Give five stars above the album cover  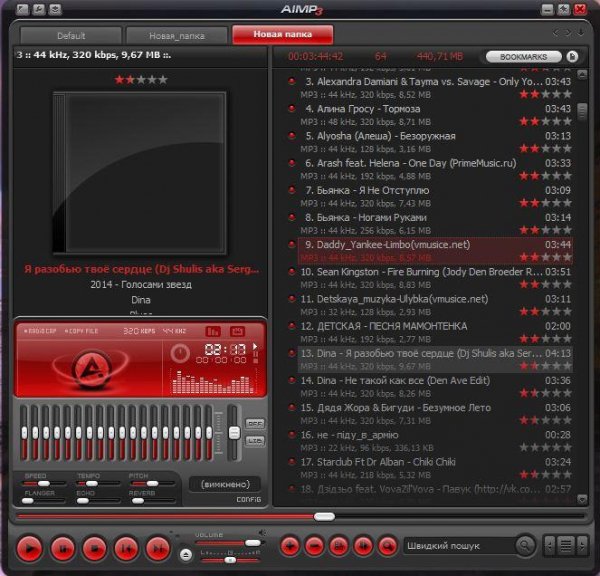(163, 80)
